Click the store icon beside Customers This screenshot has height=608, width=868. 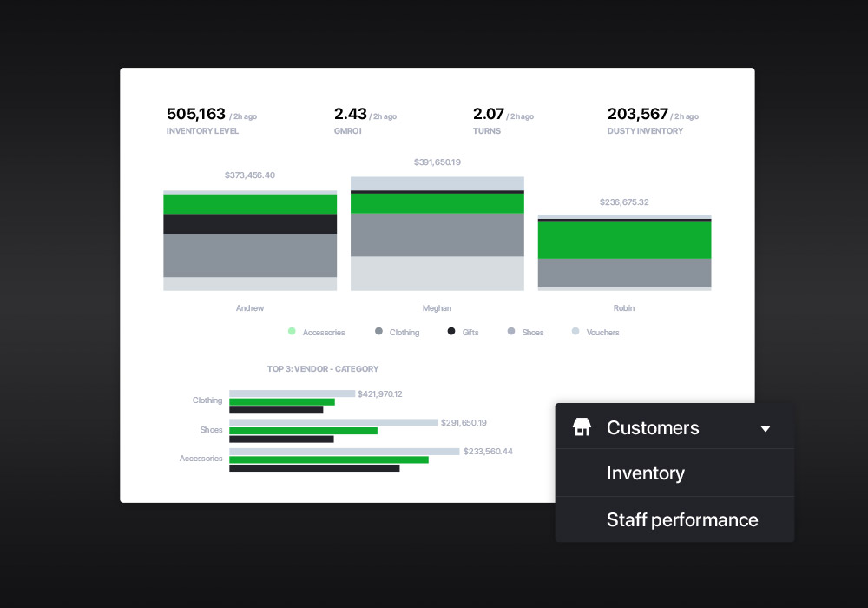pyautogui.click(x=582, y=427)
